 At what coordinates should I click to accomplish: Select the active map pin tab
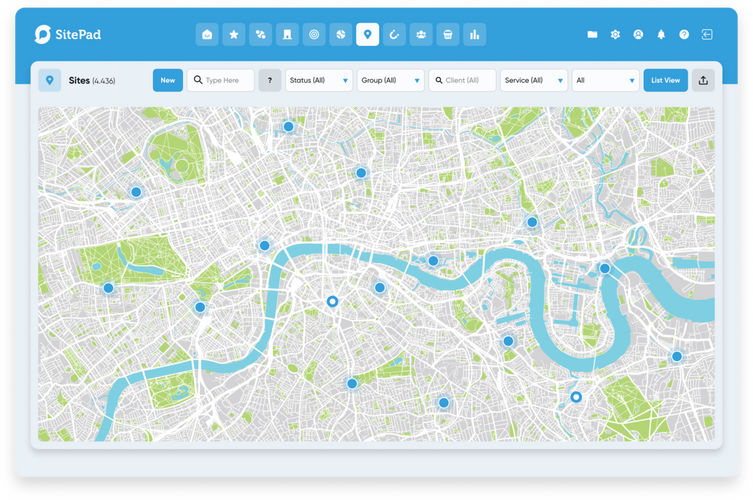point(367,34)
